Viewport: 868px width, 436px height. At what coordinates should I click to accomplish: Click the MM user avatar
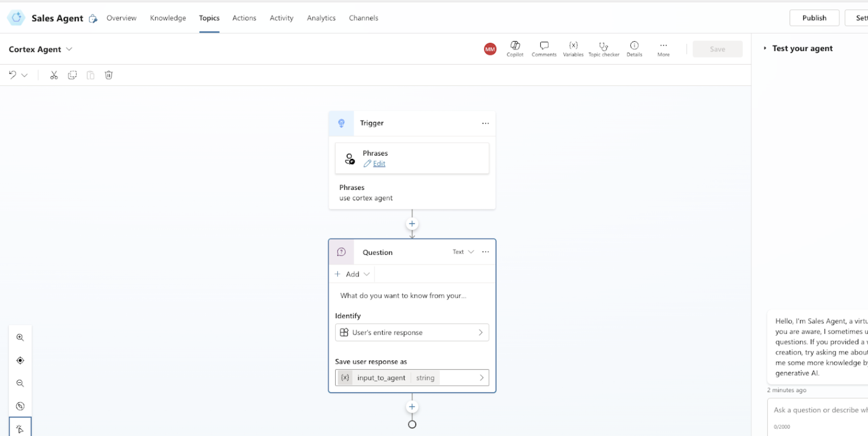(490, 49)
